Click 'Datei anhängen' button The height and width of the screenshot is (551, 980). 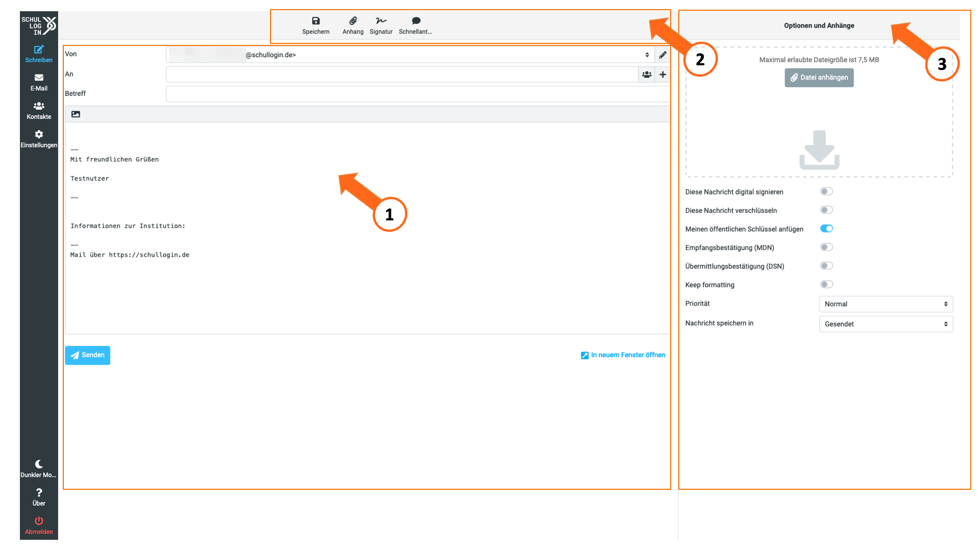point(819,78)
